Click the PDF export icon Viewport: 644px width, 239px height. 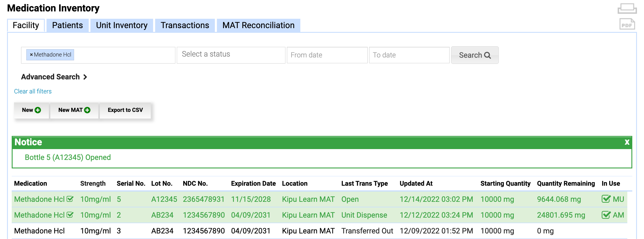point(627,24)
